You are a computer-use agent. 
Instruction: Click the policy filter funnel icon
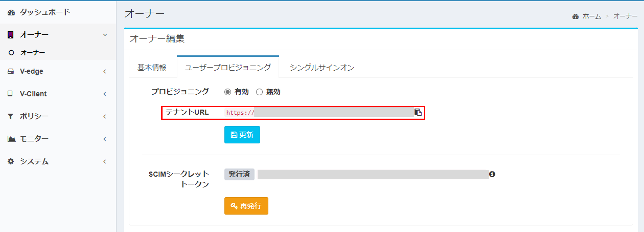pyautogui.click(x=10, y=116)
